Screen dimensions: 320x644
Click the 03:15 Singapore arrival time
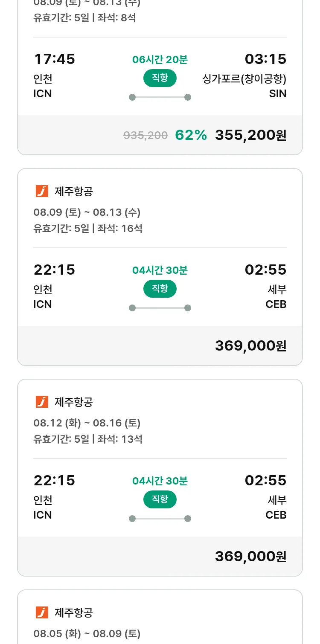coord(265,59)
